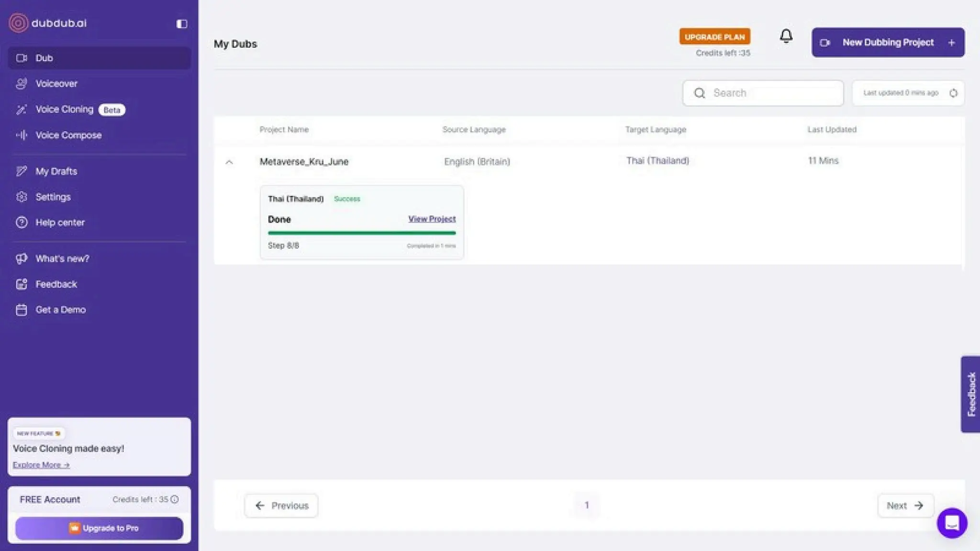Click the Get a Demo calendar icon
The width and height of the screenshot is (980, 551).
(22, 310)
